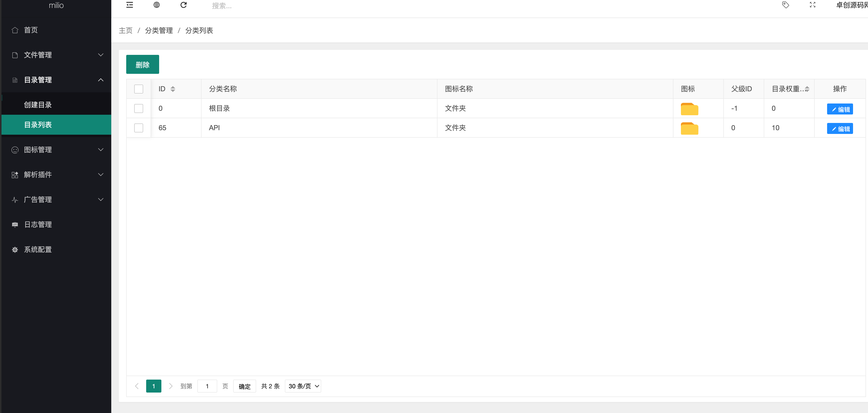Open the globe website icon
Image resolution: width=868 pixels, height=413 pixels.
click(x=156, y=5)
